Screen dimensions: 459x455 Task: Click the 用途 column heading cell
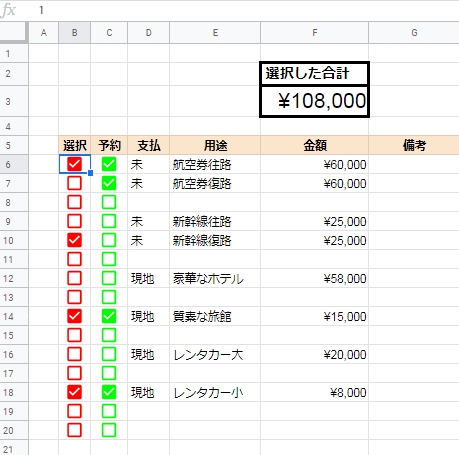pyautogui.click(x=215, y=145)
